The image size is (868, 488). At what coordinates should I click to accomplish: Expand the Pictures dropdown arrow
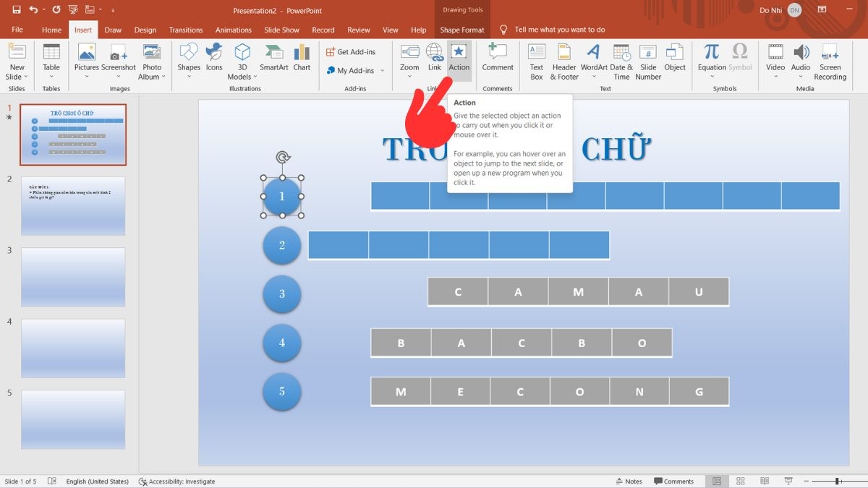point(87,77)
